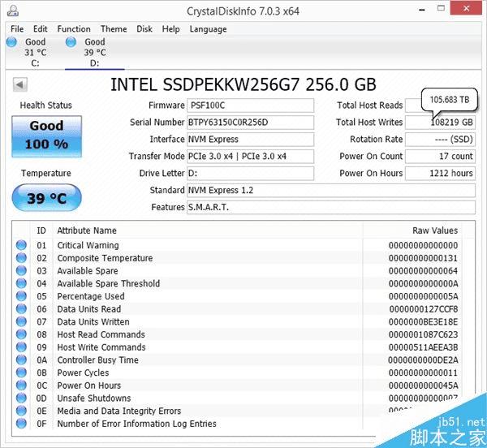Open the Theme menu
The image size is (487, 448).
click(114, 29)
